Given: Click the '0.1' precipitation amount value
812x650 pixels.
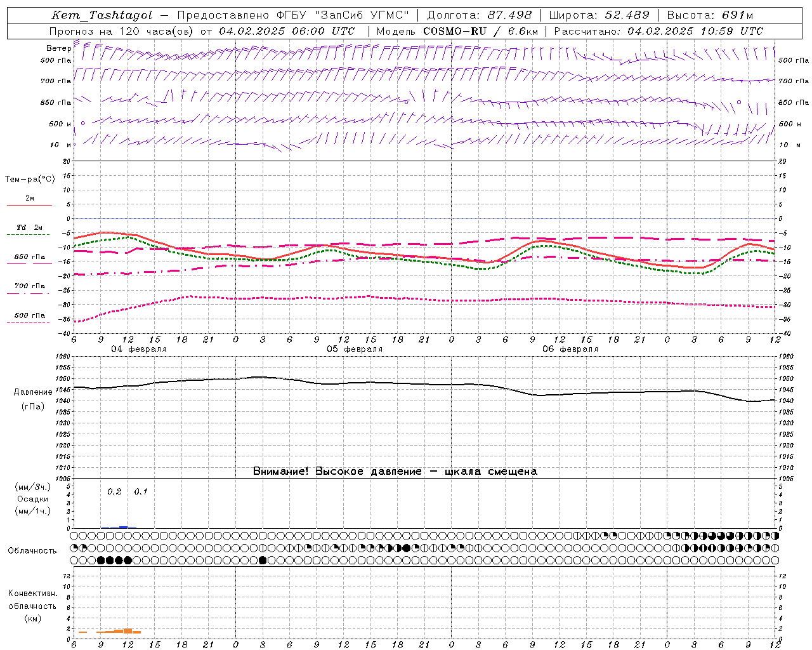Looking at the screenshot, I should pyautogui.click(x=141, y=492).
